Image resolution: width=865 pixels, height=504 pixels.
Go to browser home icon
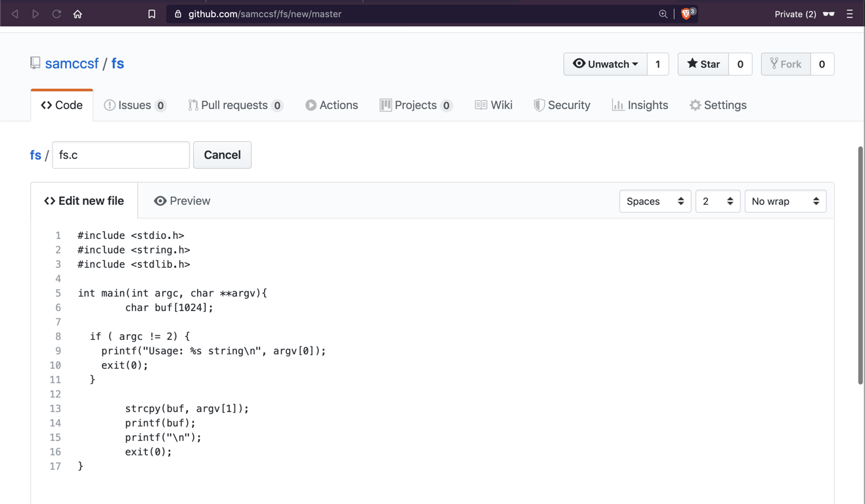78,14
